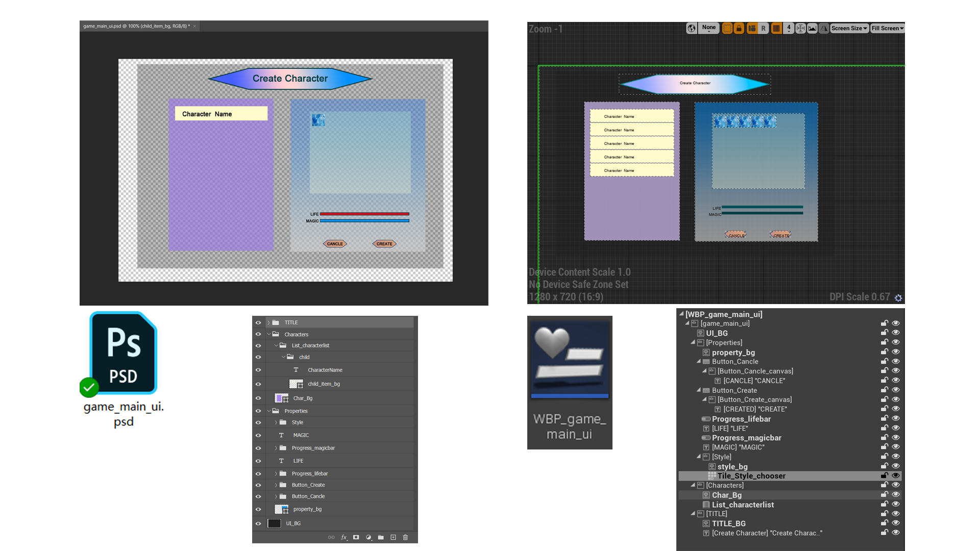Select List_characterlist in widget hierarchy

[x=743, y=505]
